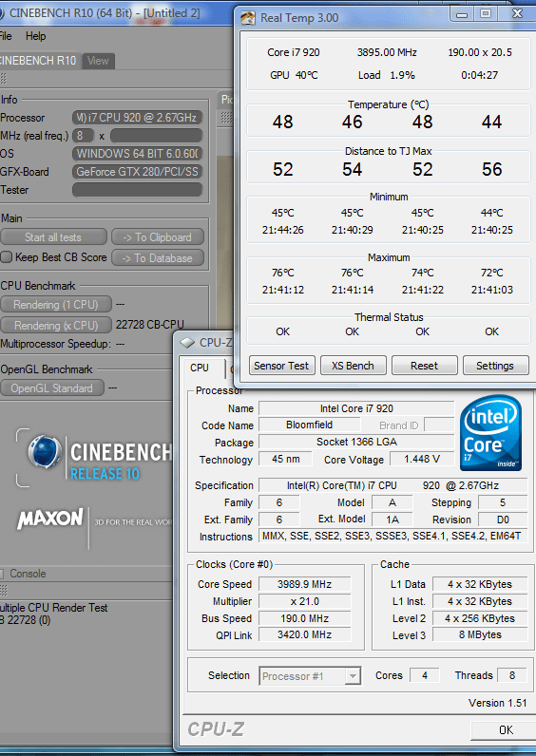Viewport: 536px width, 756px height.
Task: Click the OS field in Cinebench
Action: [x=137, y=154]
